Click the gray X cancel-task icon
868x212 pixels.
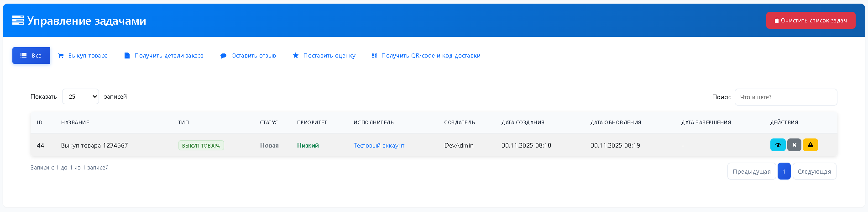pos(794,145)
